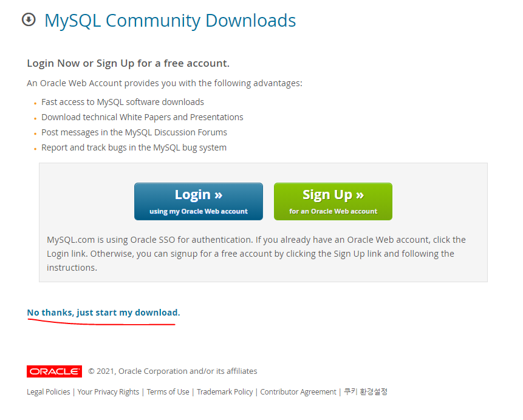Open the 쿠키 환경설정 cookie settings link

click(366, 391)
